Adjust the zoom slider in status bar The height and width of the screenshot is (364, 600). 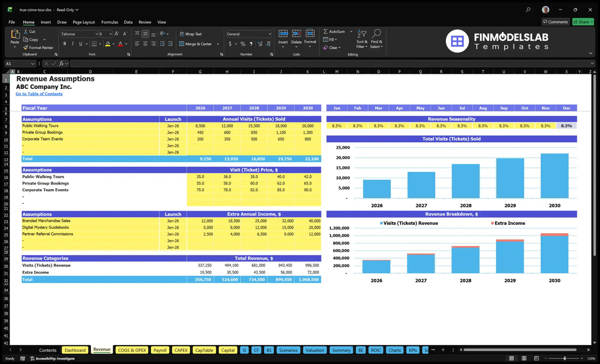tap(564, 359)
